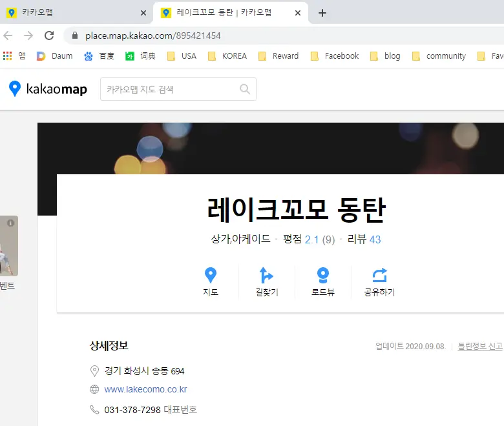Switch to the first 카카오맵 tab
This screenshot has height=426, width=504.
[76, 13]
